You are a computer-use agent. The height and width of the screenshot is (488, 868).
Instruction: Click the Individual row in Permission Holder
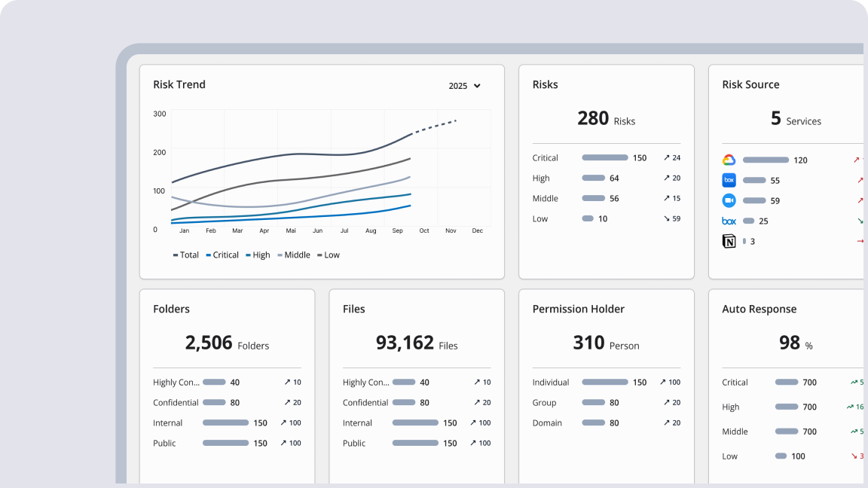point(606,383)
